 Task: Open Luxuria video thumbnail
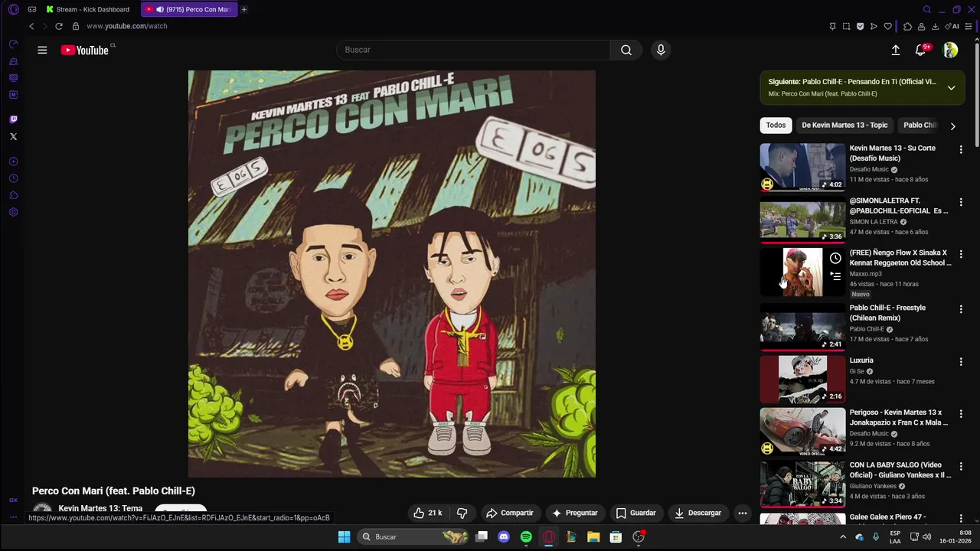click(x=802, y=379)
